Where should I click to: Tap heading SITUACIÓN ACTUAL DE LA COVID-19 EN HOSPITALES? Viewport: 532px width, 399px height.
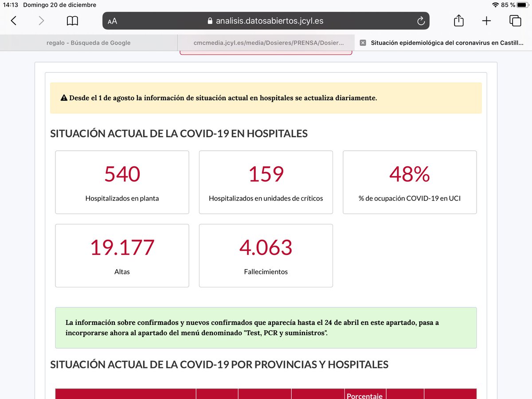point(179,133)
